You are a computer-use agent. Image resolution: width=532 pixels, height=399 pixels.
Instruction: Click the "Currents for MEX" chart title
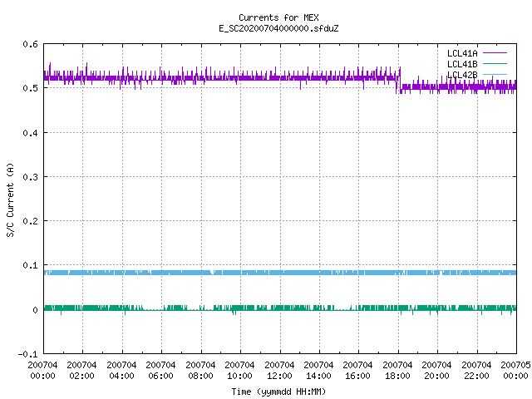278,17
